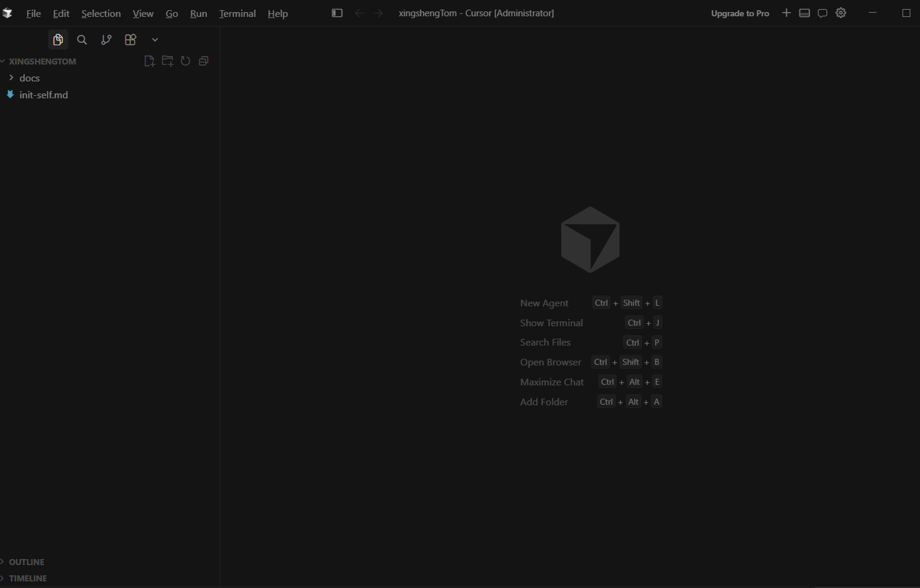This screenshot has width=920, height=588.
Task: Open the Source Control view icon
Action: tap(106, 40)
